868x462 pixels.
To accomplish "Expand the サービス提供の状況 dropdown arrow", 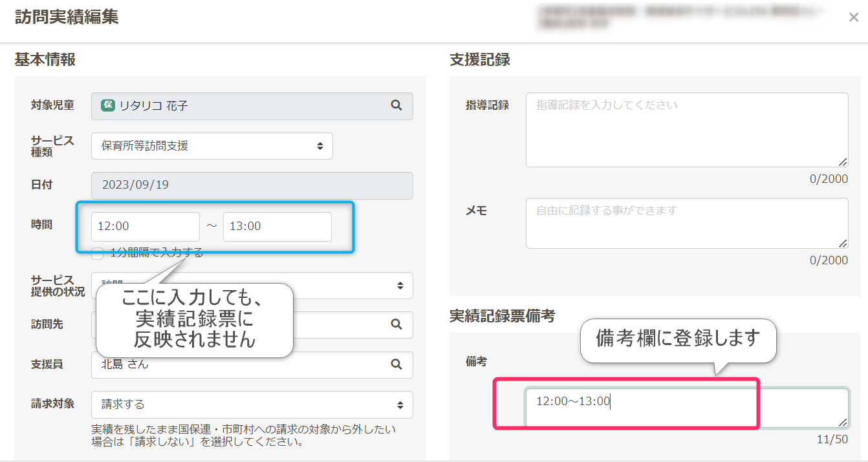I will (x=400, y=285).
